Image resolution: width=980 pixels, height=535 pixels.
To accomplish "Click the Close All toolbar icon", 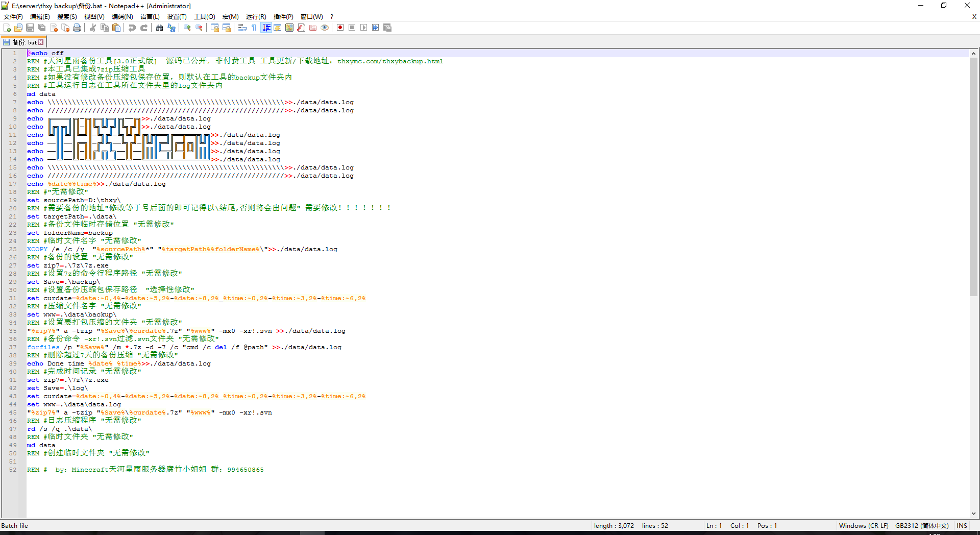I will tap(65, 28).
